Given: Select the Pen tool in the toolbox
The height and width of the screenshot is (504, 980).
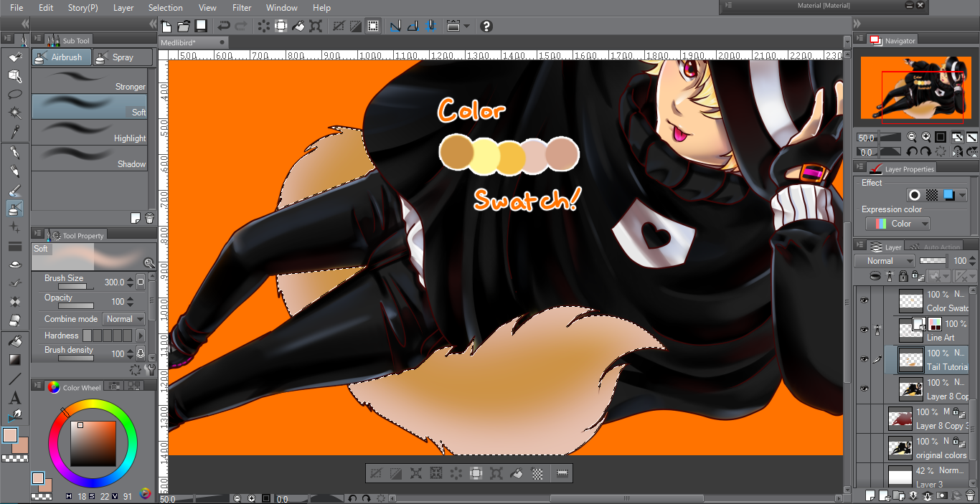Looking at the screenshot, I should tap(15, 153).
